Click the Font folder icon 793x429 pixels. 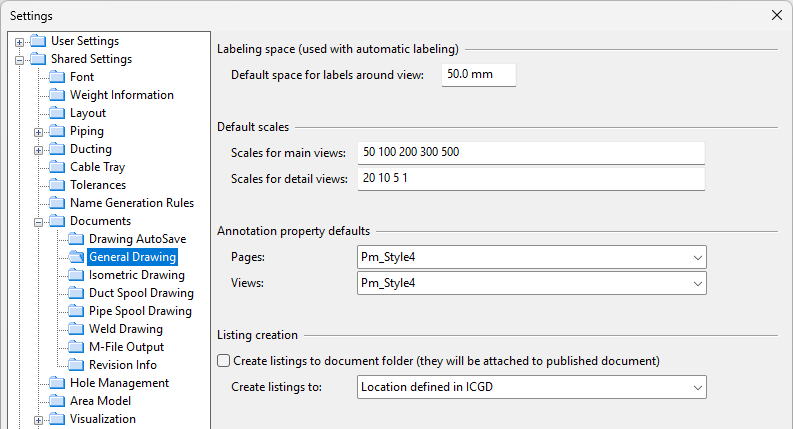point(57,77)
